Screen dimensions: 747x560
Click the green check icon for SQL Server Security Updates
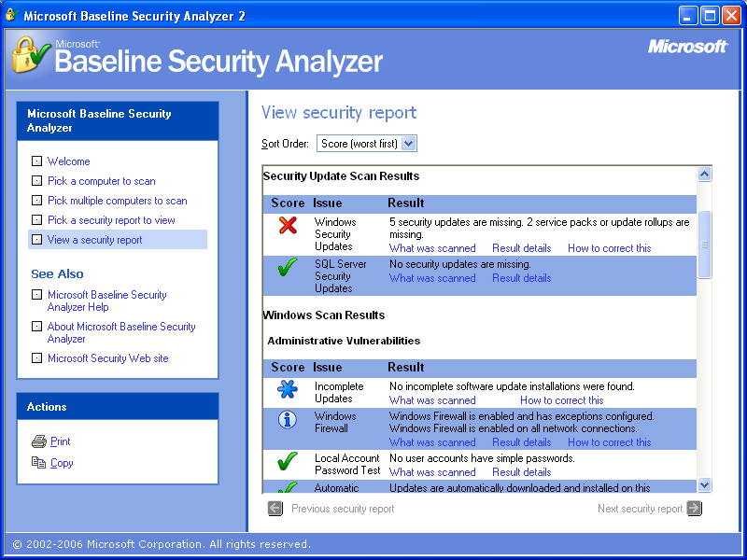(288, 267)
